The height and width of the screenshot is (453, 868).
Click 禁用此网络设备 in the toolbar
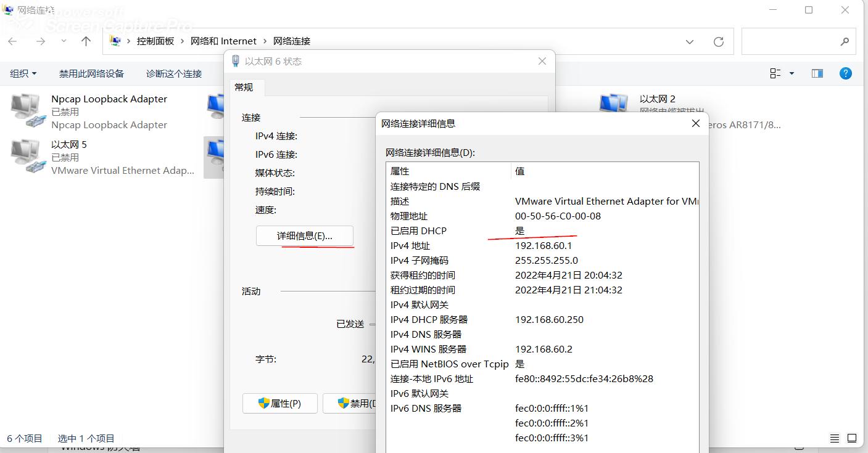coord(91,73)
